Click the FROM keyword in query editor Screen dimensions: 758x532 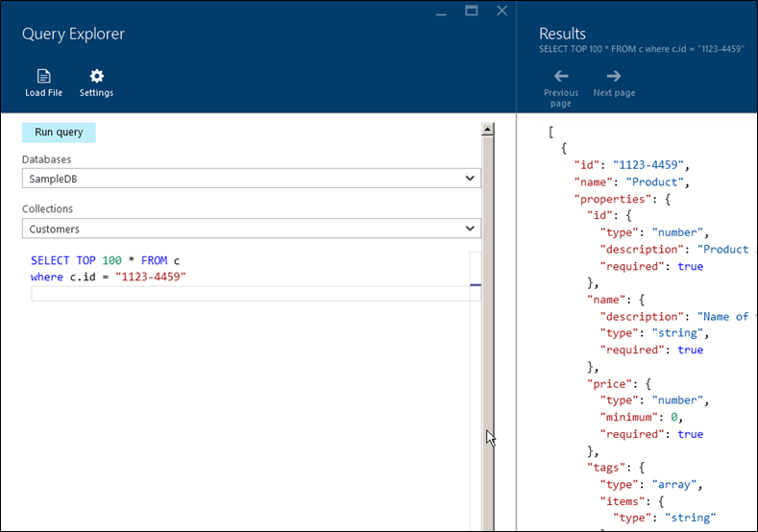pos(155,260)
